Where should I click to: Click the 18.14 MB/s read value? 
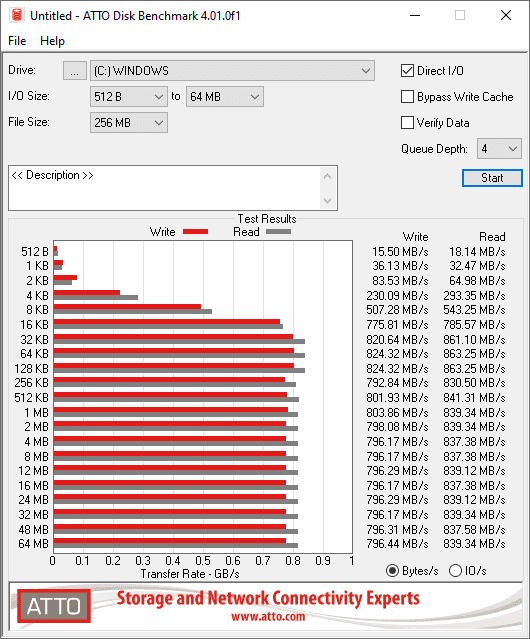pyautogui.click(x=477, y=252)
